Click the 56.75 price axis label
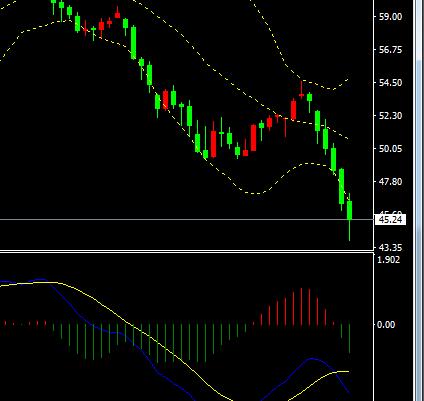424x401 pixels. pyautogui.click(x=390, y=50)
